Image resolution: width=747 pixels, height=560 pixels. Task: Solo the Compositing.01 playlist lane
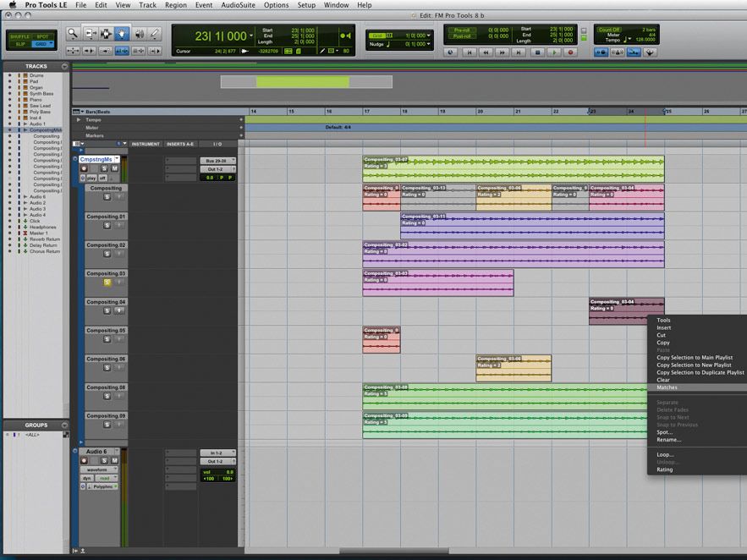point(107,225)
